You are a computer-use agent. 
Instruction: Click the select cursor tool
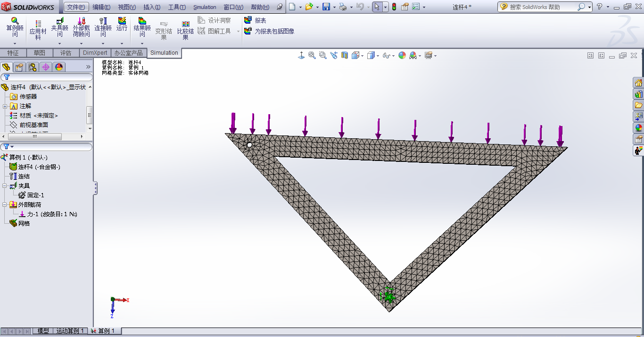coord(377,7)
